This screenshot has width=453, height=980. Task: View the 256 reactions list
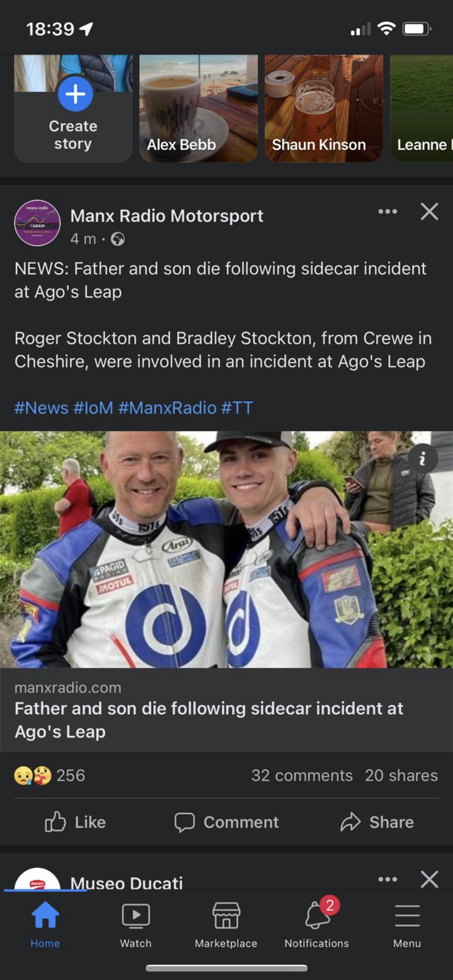(50, 775)
